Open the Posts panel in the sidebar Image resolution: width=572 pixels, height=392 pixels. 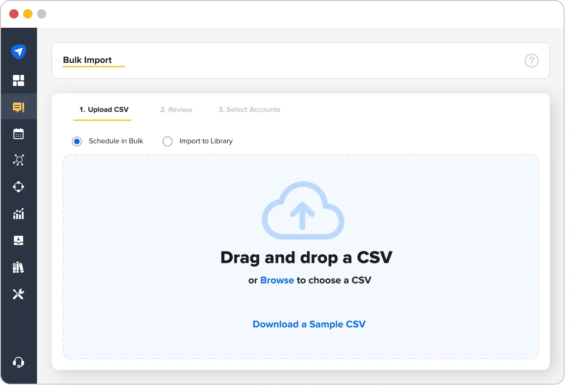coord(19,107)
